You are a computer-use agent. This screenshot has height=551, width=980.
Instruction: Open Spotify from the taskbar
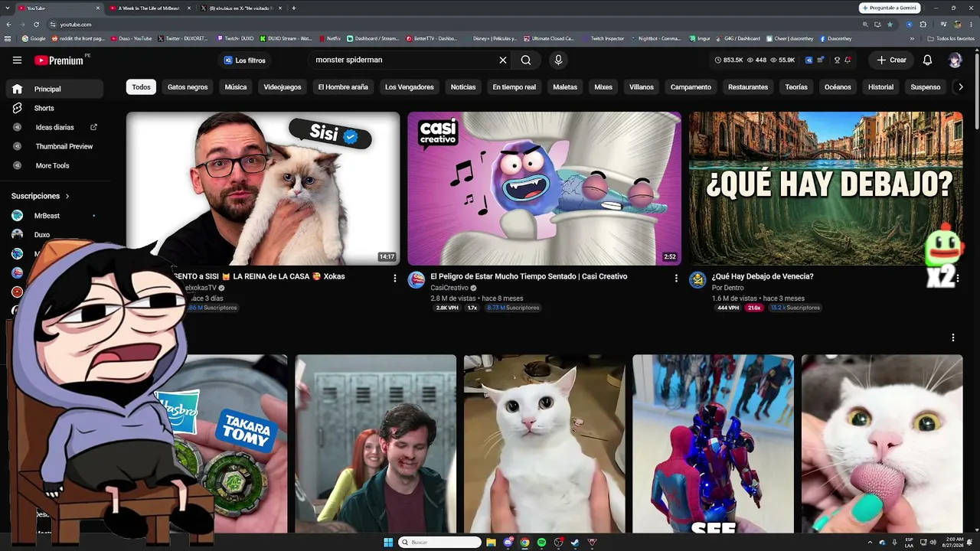[541, 543]
